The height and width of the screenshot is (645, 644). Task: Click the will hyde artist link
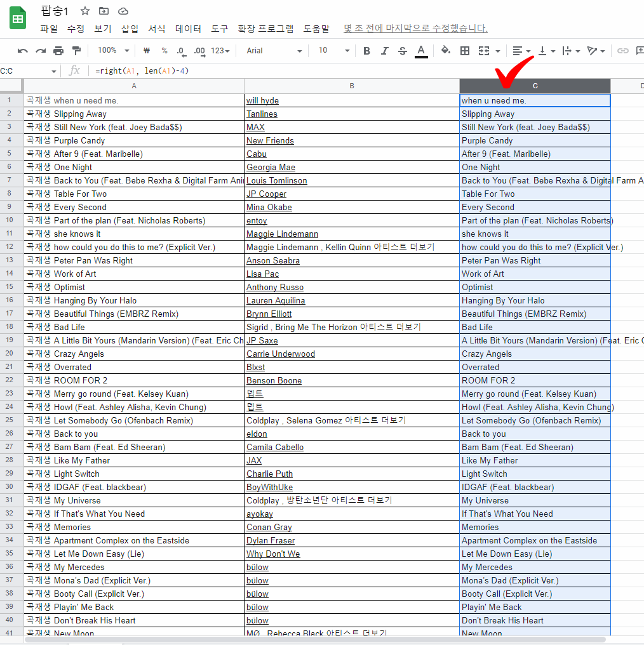pos(262,101)
